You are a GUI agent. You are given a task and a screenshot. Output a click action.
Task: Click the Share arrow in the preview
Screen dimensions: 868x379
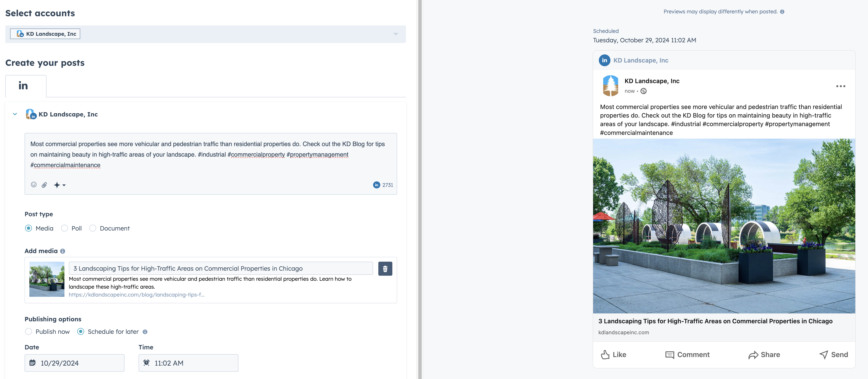[x=753, y=355]
